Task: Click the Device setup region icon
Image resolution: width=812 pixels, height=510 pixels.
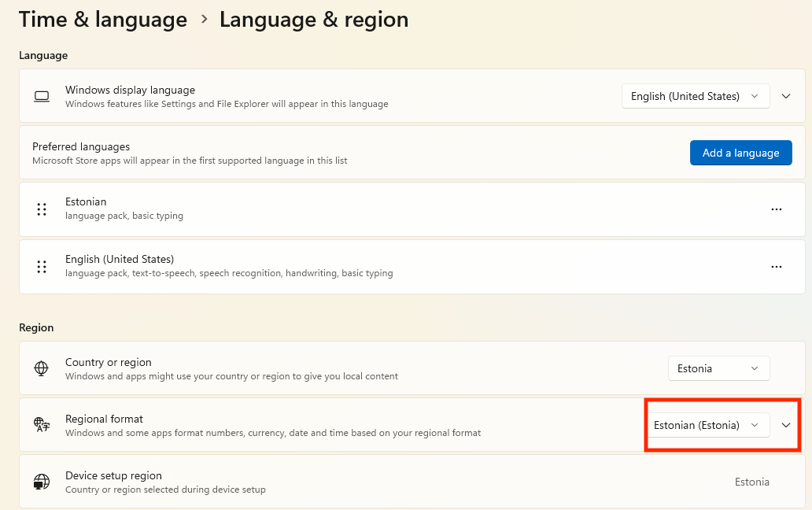Action: pos(42,482)
